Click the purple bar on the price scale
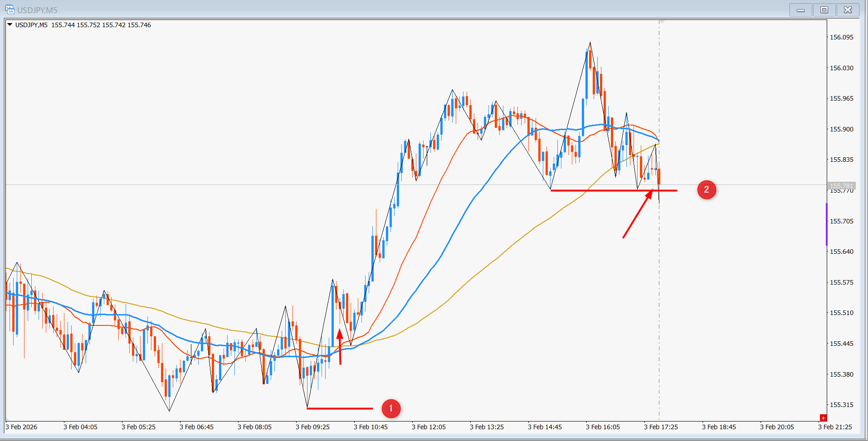The height and width of the screenshot is (441, 868). pyautogui.click(x=827, y=224)
